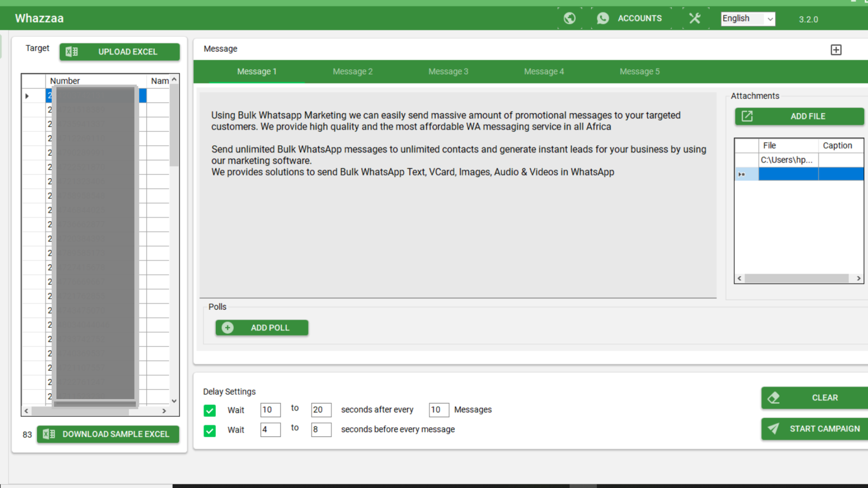Image resolution: width=868 pixels, height=488 pixels.
Task: Click the WhatsApp logo next to ACCOUNTS
Action: click(603, 18)
